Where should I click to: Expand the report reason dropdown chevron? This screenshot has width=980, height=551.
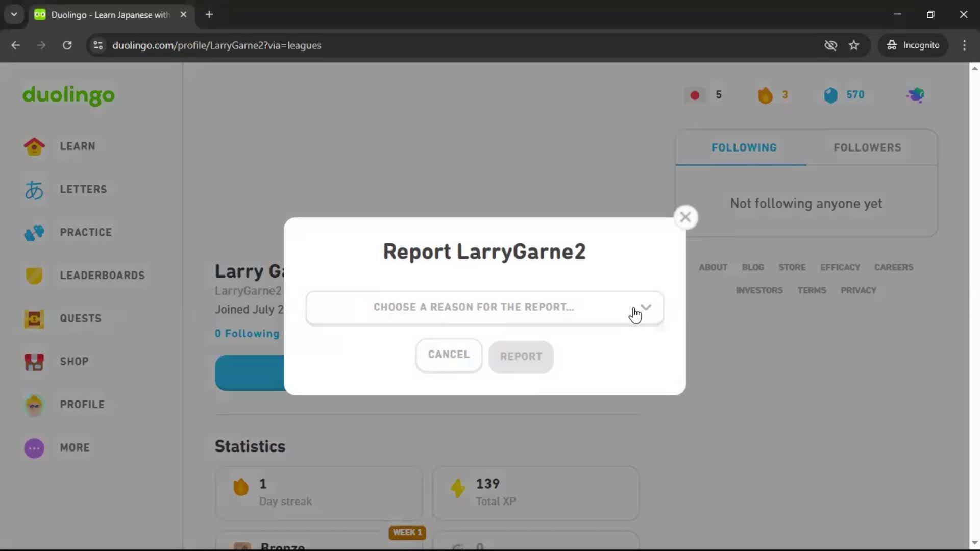click(x=646, y=307)
